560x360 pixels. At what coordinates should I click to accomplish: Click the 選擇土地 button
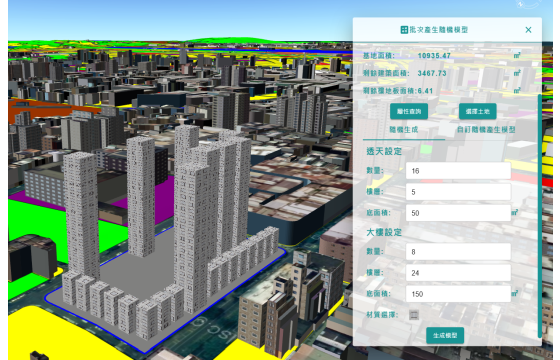(x=478, y=111)
